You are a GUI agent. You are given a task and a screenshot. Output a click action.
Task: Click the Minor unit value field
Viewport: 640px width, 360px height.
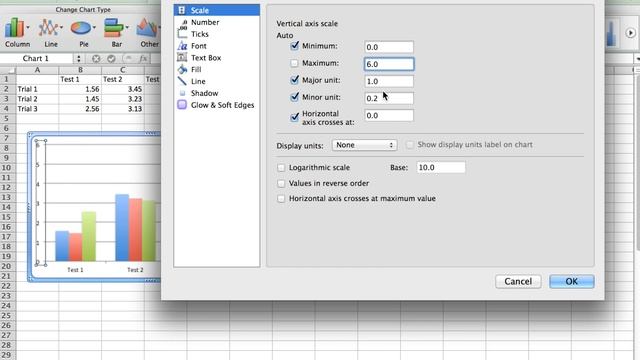coord(389,98)
